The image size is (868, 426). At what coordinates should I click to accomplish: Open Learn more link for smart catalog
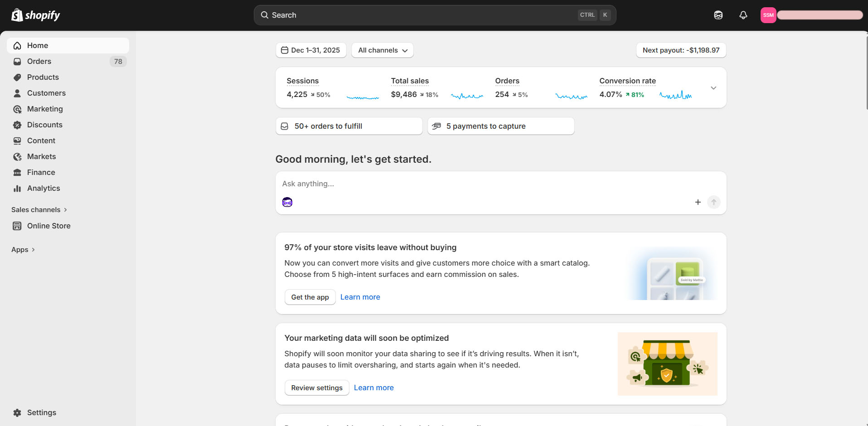coord(360,297)
